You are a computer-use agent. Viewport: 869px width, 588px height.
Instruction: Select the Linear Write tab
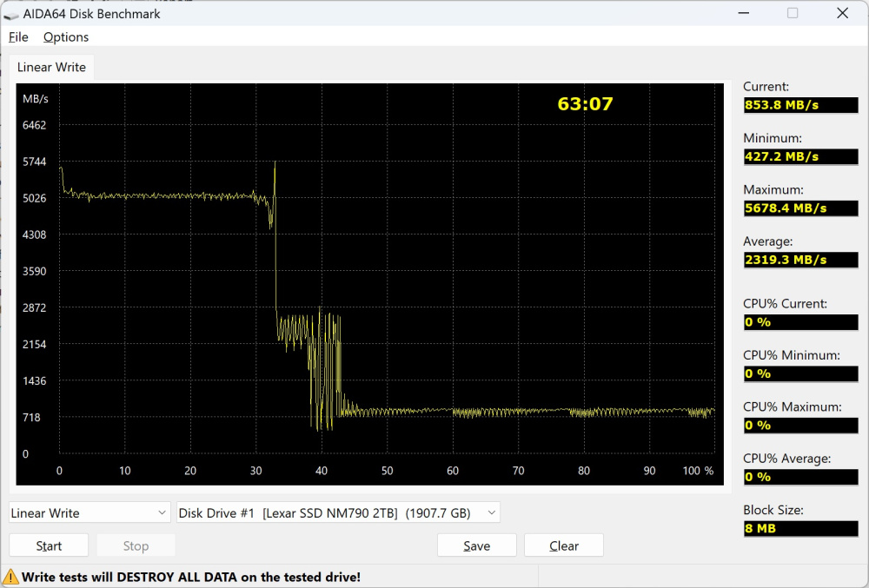click(x=51, y=67)
